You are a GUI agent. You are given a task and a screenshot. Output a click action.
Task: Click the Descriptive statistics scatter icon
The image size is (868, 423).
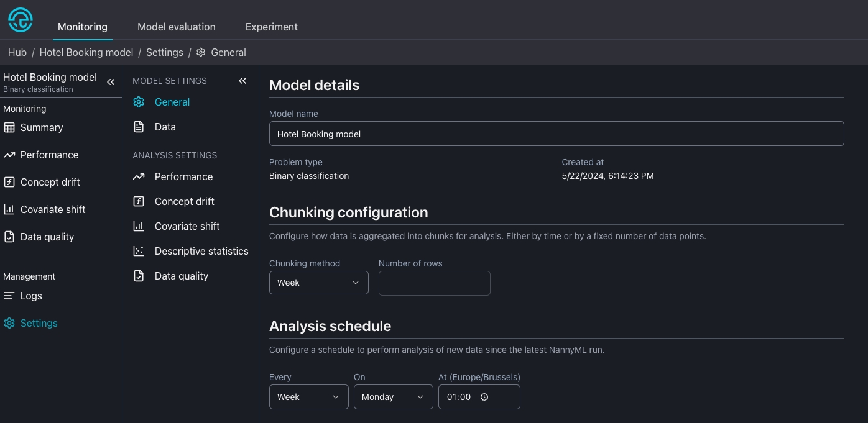pos(139,251)
